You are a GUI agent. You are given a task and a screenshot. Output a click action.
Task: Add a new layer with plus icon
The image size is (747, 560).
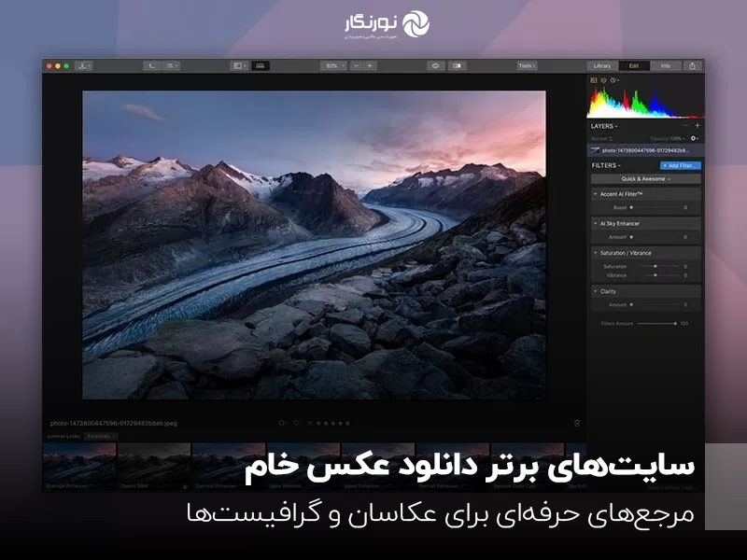697,125
